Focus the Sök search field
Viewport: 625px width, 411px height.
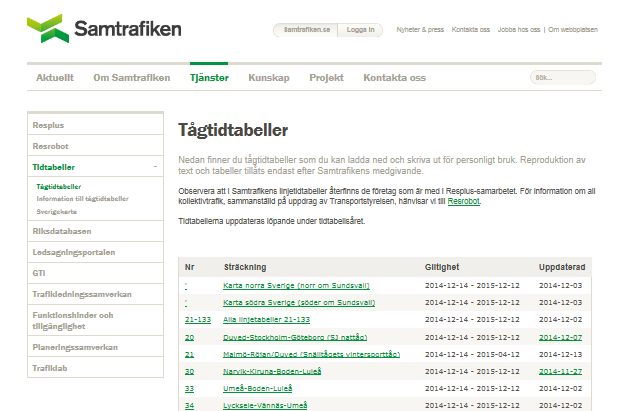[562, 77]
